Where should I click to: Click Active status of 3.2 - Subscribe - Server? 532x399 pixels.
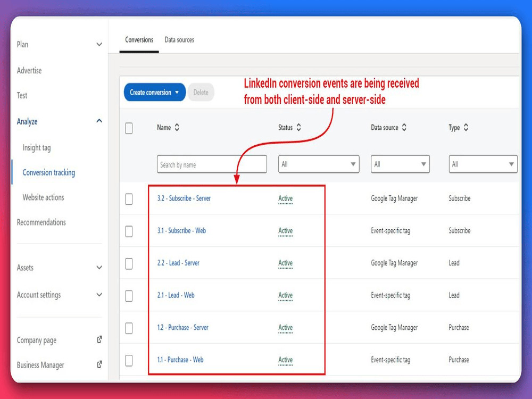pos(285,198)
